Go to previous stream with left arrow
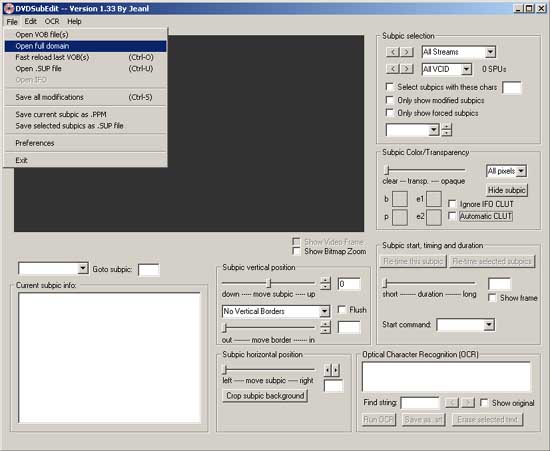 click(x=393, y=52)
